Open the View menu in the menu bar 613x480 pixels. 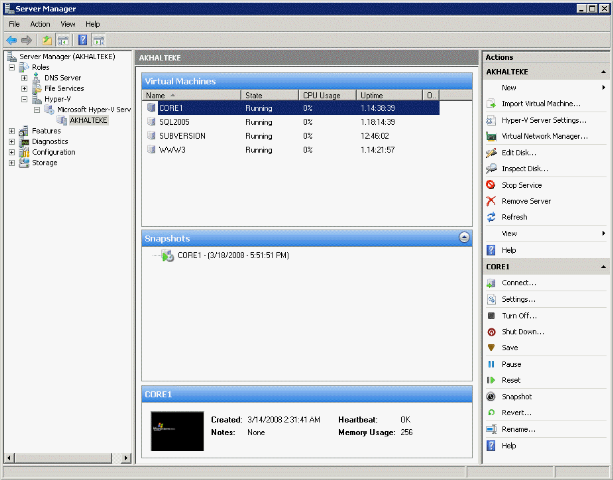(68, 24)
